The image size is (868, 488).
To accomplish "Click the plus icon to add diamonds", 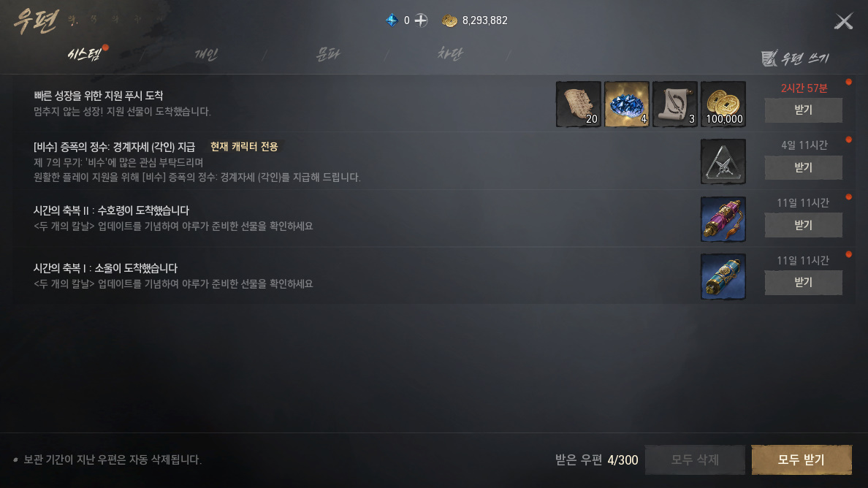I will pos(422,20).
